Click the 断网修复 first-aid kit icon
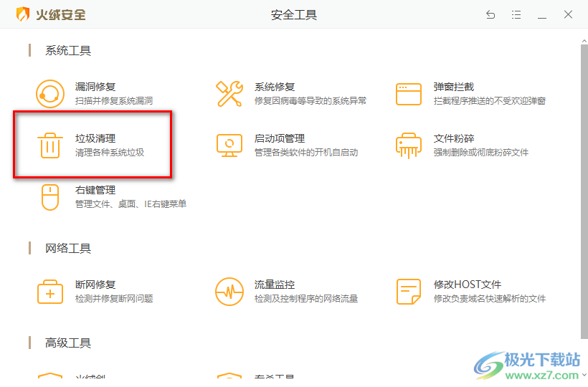Screen dimensions: 588x387 (50, 292)
